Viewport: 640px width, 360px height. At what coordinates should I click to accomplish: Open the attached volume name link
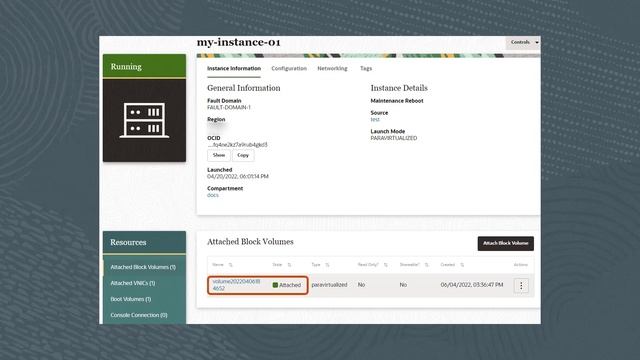pyautogui.click(x=236, y=285)
